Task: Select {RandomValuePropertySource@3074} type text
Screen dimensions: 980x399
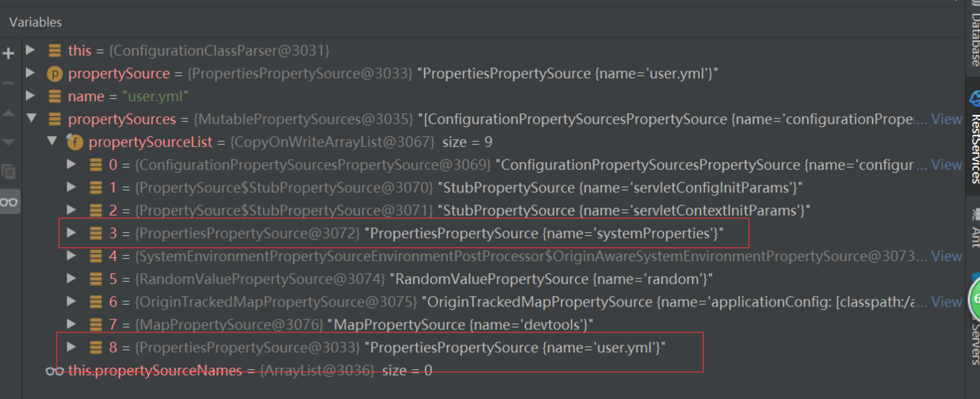Action: [x=260, y=280]
